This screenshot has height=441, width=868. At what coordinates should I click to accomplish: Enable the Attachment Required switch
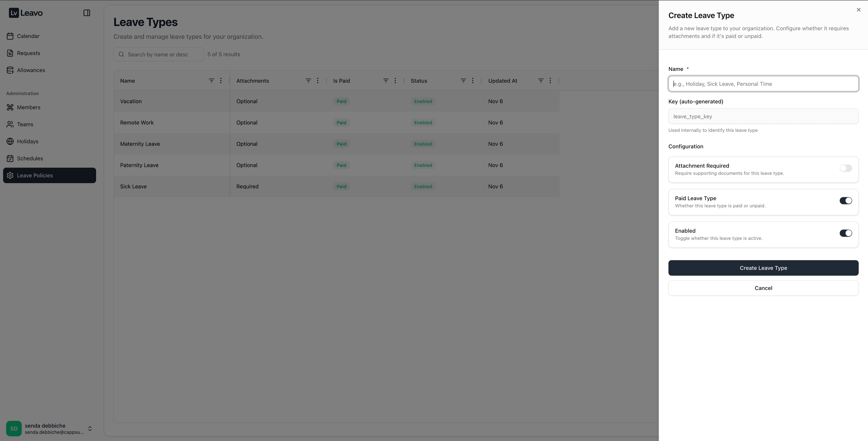tap(845, 168)
